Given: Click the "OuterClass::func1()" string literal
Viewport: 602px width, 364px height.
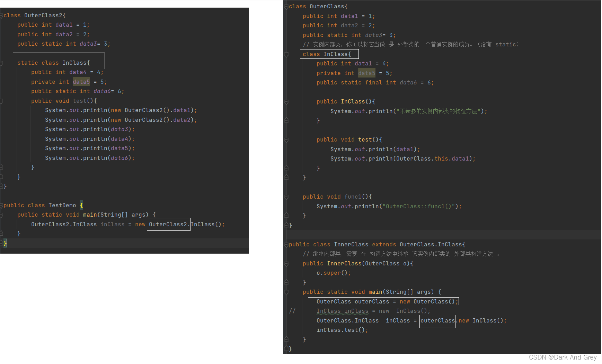Looking at the screenshot, I should point(419,207).
